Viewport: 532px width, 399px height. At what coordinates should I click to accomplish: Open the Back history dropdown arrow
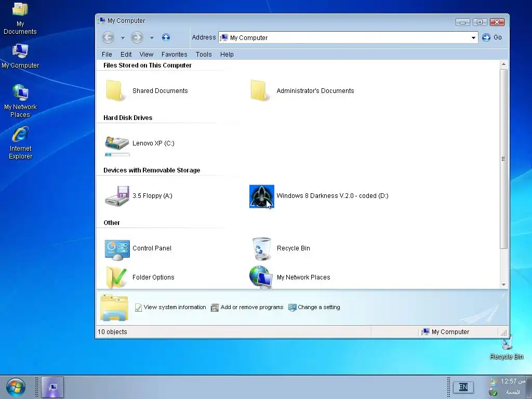coord(123,37)
